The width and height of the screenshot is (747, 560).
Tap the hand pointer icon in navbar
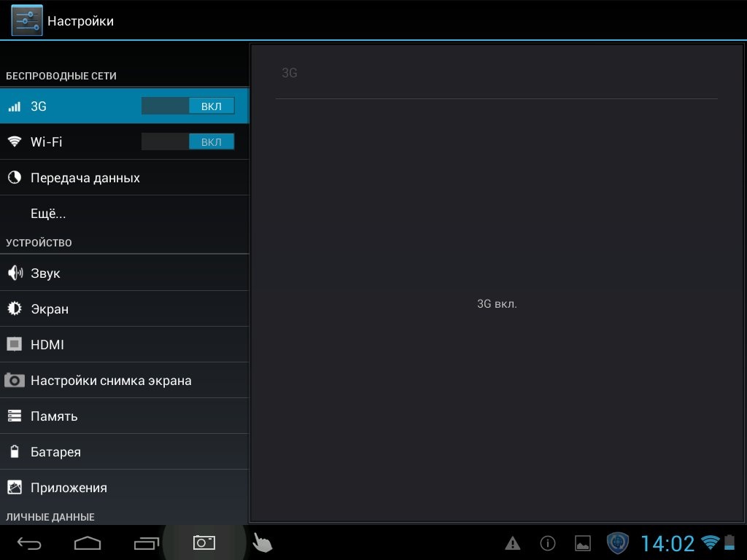261,542
